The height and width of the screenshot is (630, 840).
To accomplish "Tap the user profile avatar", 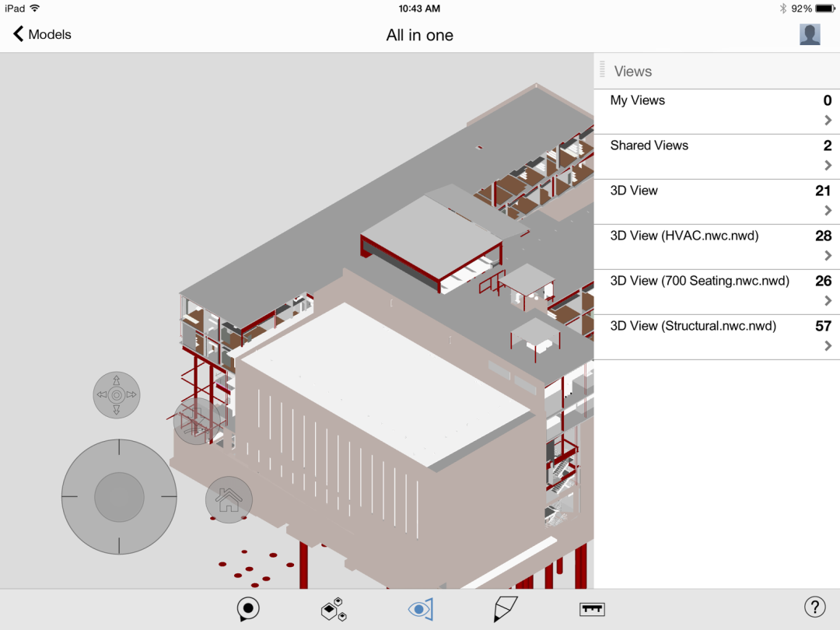I will click(809, 34).
